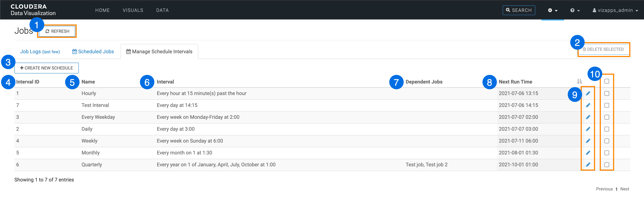Toggle the select-all checkbox in table header
This screenshot has height=198, width=644.
(607, 81)
